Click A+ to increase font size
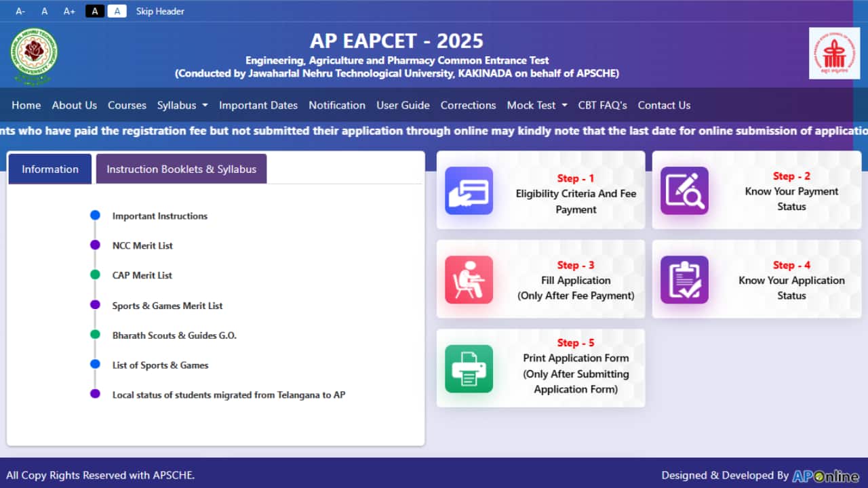The image size is (868, 488). pyautogui.click(x=68, y=11)
